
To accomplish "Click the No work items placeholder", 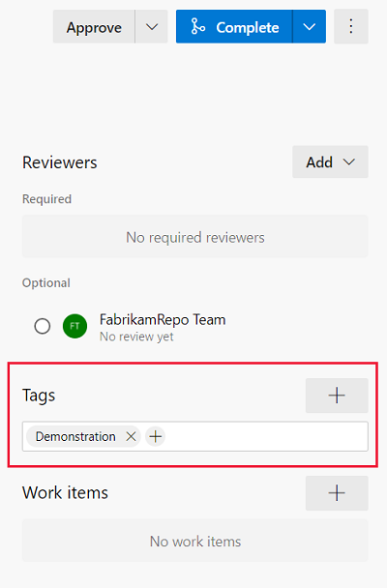I will pos(195,541).
